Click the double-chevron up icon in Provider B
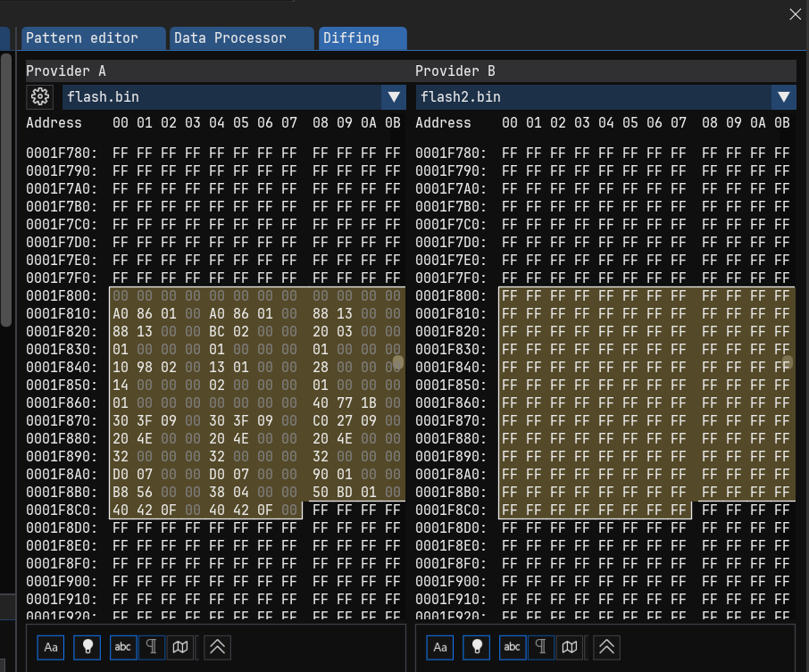Viewport: 809px width, 672px height. (607, 647)
